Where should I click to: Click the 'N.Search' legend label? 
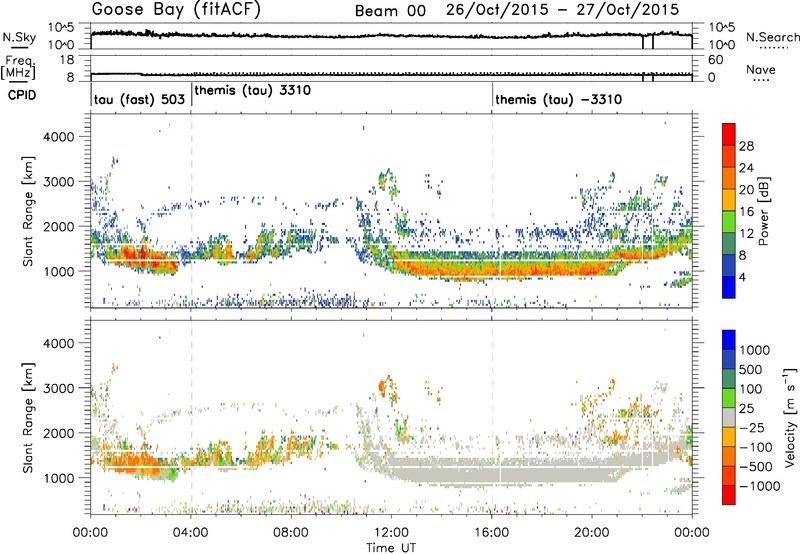[772, 37]
